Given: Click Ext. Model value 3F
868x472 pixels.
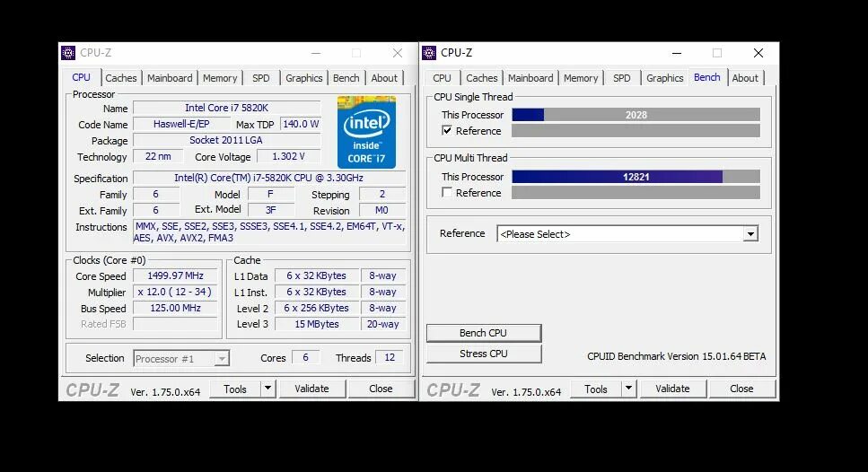Looking at the screenshot, I should pyautogui.click(x=271, y=210).
